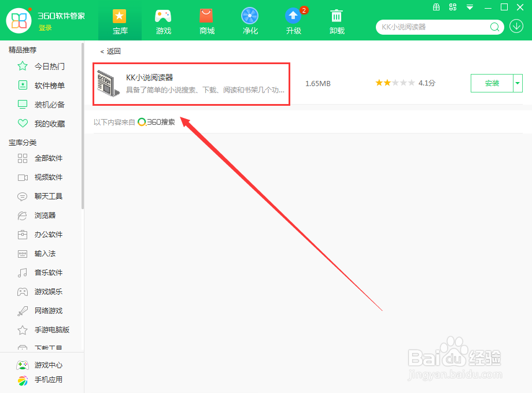Click the 登录 login link
The image size is (532, 393).
point(45,28)
